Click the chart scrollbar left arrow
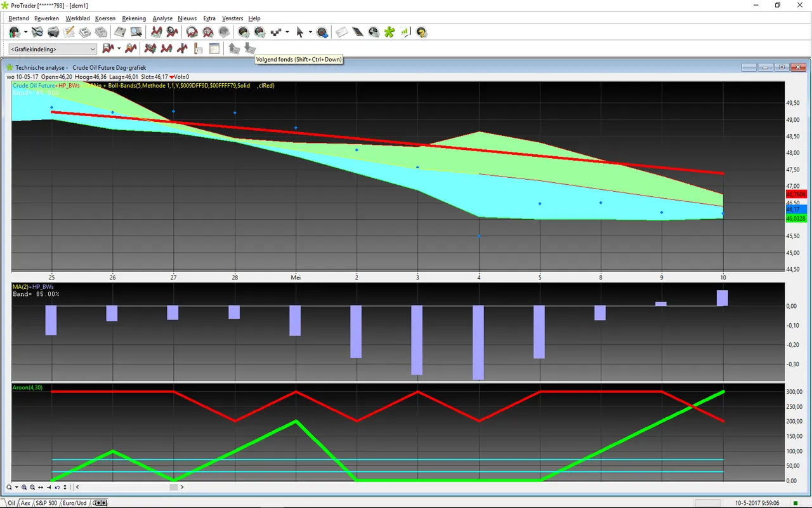 (x=77, y=487)
